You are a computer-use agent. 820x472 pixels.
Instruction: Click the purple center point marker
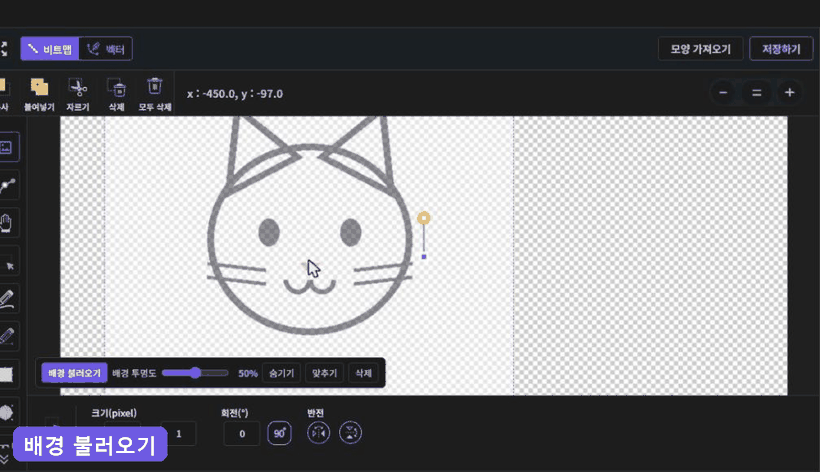pyautogui.click(x=424, y=257)
